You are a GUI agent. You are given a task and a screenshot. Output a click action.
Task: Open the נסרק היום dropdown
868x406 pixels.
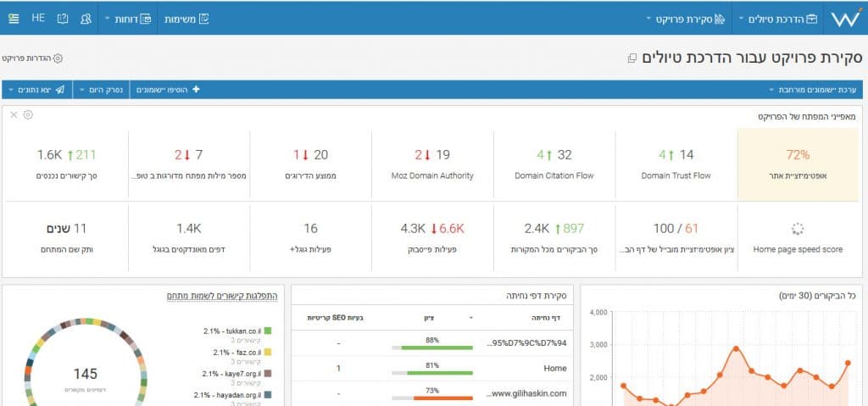pyautogui.click(x=102, y=90)
